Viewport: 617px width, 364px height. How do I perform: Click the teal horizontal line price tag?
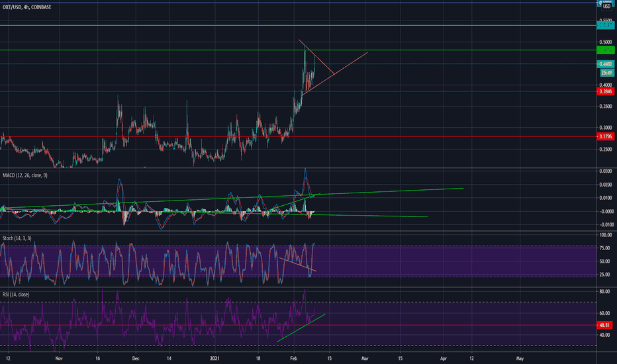605,25
